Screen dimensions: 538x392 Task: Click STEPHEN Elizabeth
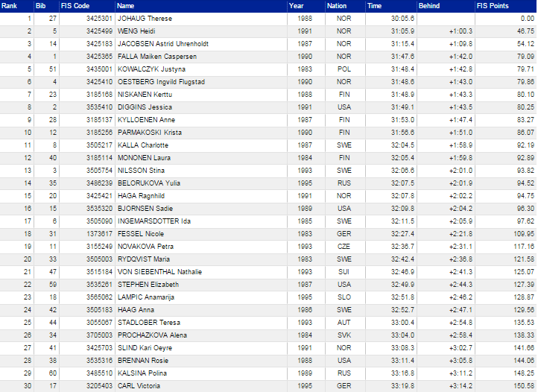coord(148,285)
